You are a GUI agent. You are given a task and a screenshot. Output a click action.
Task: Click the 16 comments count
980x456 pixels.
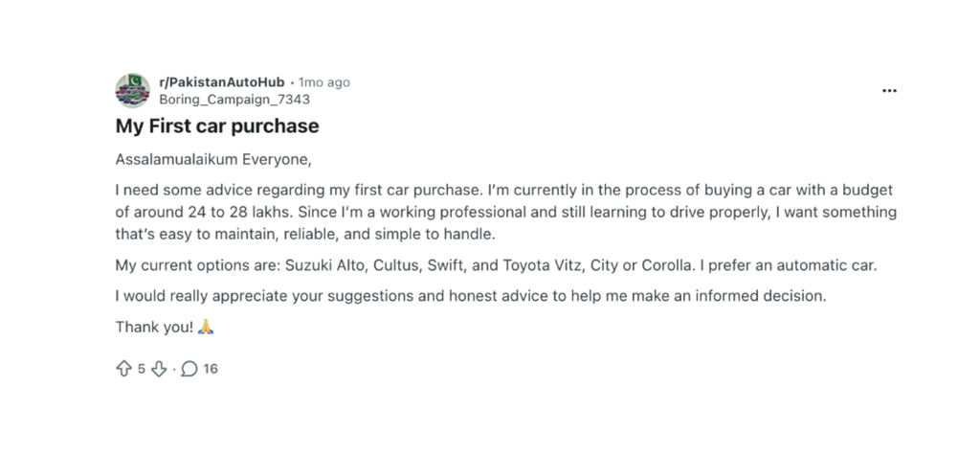point(210,369)
